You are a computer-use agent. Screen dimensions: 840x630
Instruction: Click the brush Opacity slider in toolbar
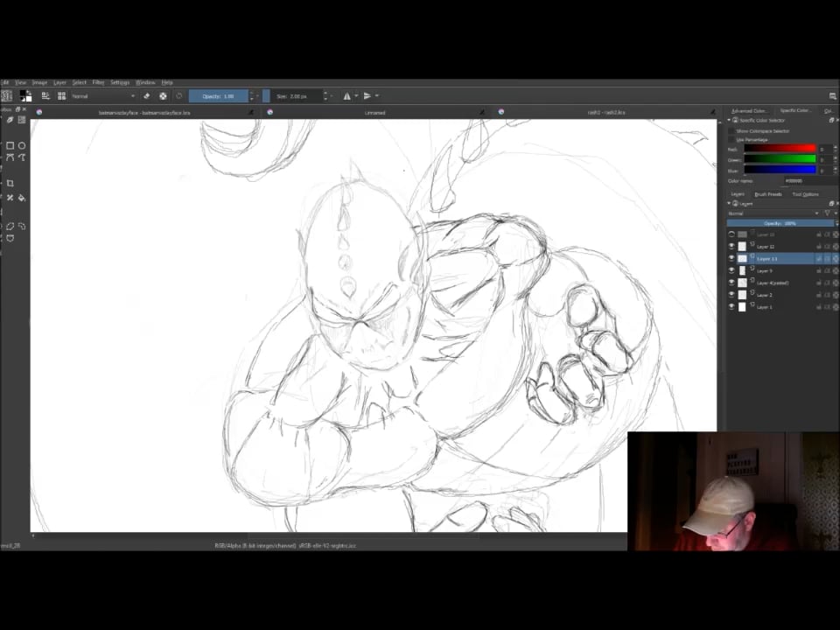point(218,96)
